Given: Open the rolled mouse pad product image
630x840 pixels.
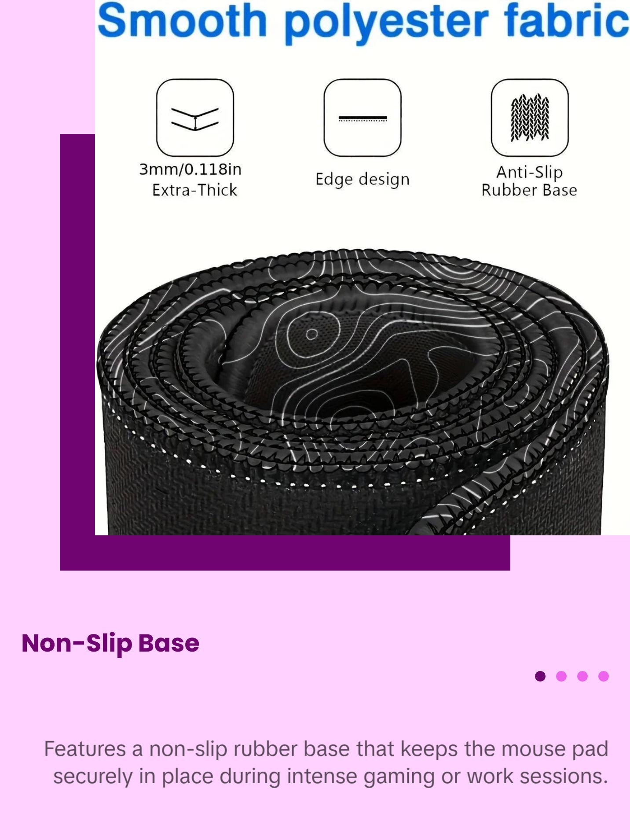Looking at the screenshot, I should click(x=353, y=392).
